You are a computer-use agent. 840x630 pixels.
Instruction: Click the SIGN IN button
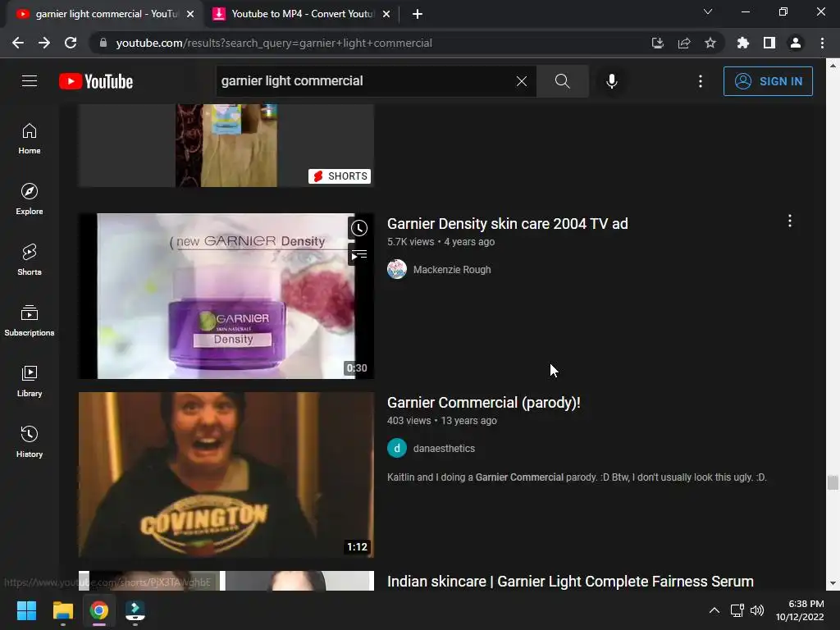[x=768, y=81]
